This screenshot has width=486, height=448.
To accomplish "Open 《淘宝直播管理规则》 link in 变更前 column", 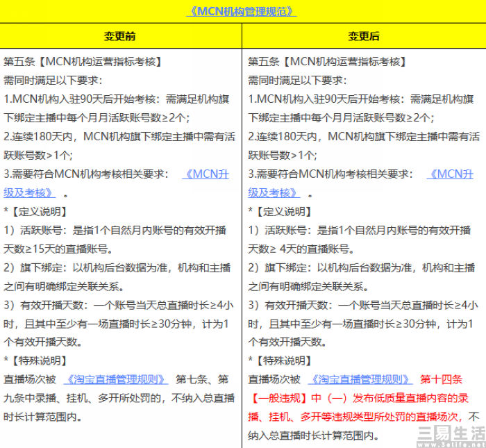I will click(x=116, y=379).
